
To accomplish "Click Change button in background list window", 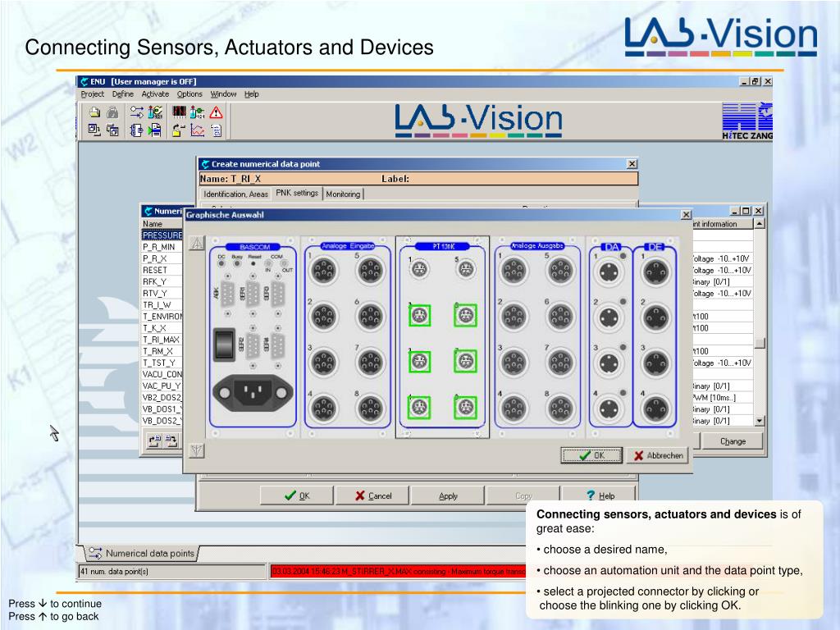I will 733,441.
